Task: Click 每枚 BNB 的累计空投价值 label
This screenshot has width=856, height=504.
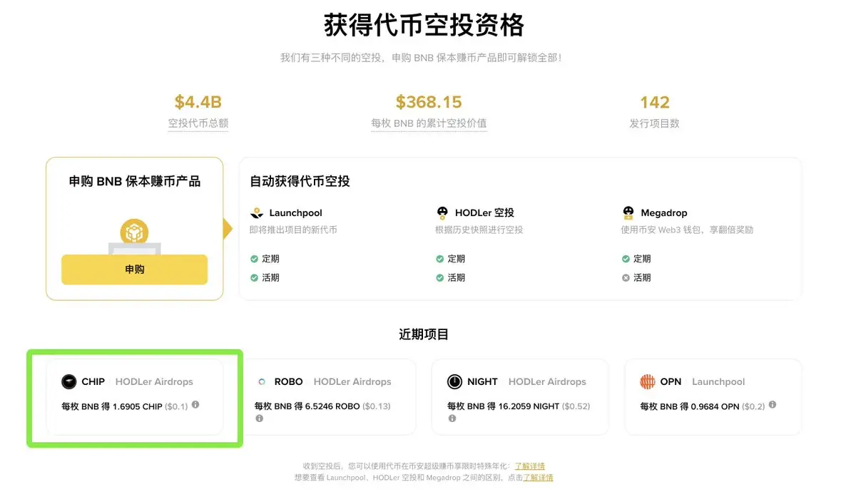Action: click(429, 123)
